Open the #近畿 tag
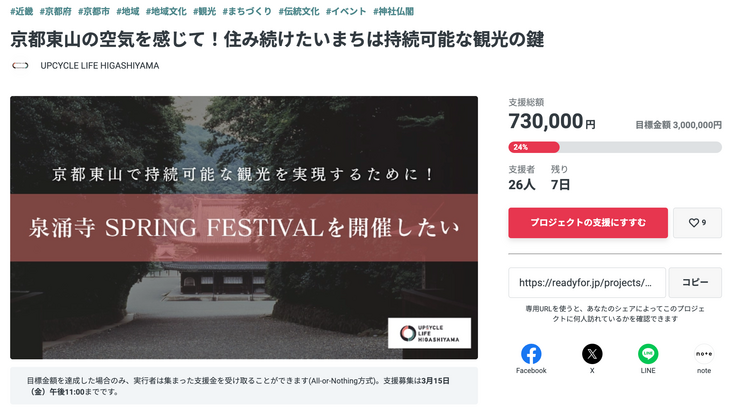Screen dimensions: 736x414 tap(22, 11)
